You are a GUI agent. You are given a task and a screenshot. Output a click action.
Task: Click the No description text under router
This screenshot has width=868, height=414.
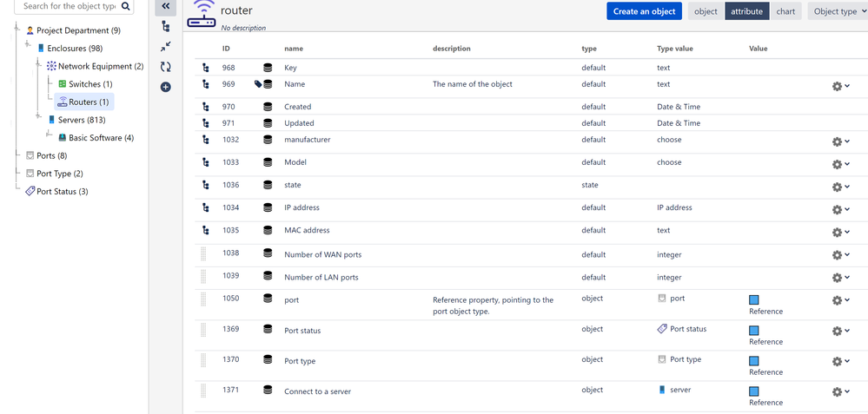coord(243,28)
